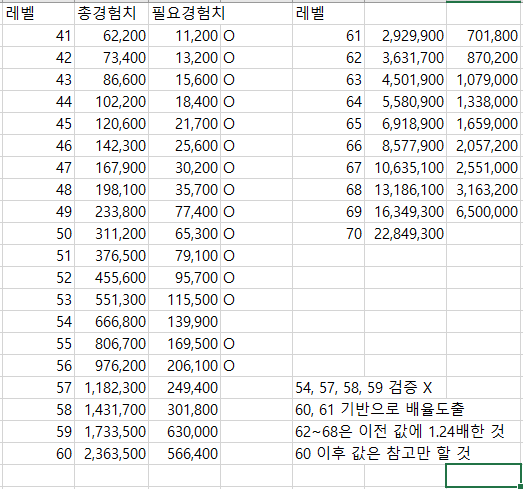Select the cell with 2,363,500
This screenshot has width=523, height=489.
click(111, 454)
